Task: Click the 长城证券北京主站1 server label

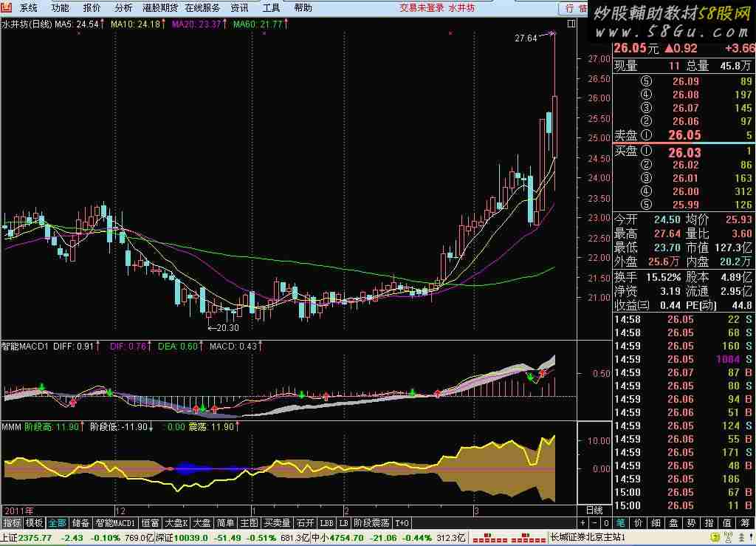Action: (x=588, y=537)
